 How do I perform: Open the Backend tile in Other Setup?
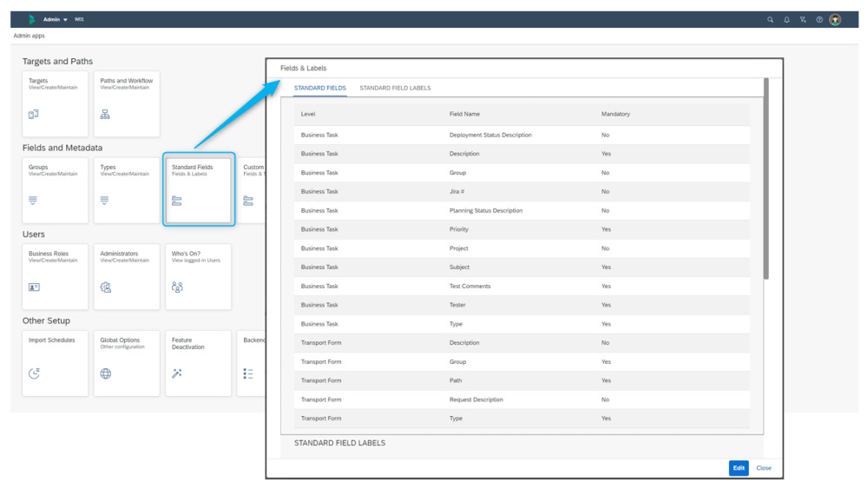point(252,364)
